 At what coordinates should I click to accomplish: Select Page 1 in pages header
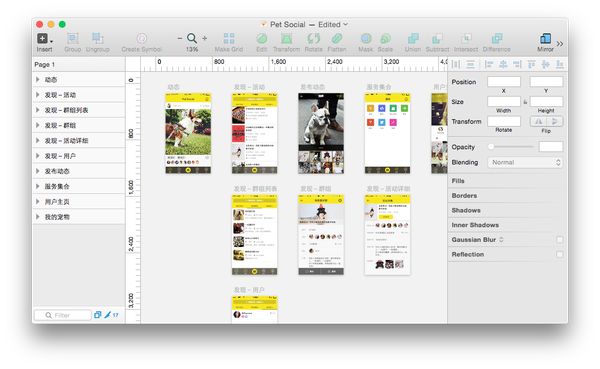tap(44, 64)
